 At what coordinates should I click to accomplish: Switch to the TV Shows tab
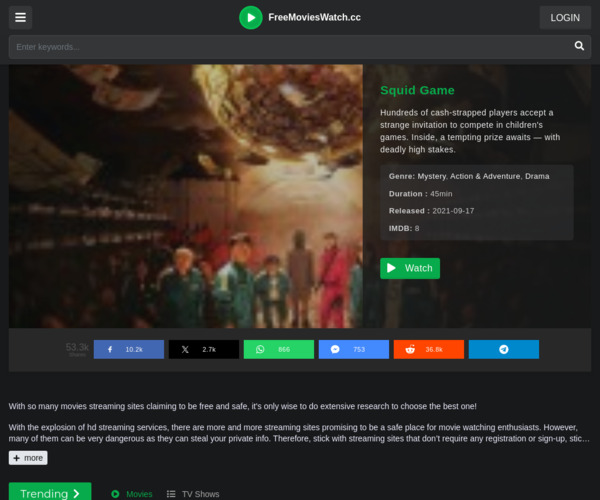193,494
